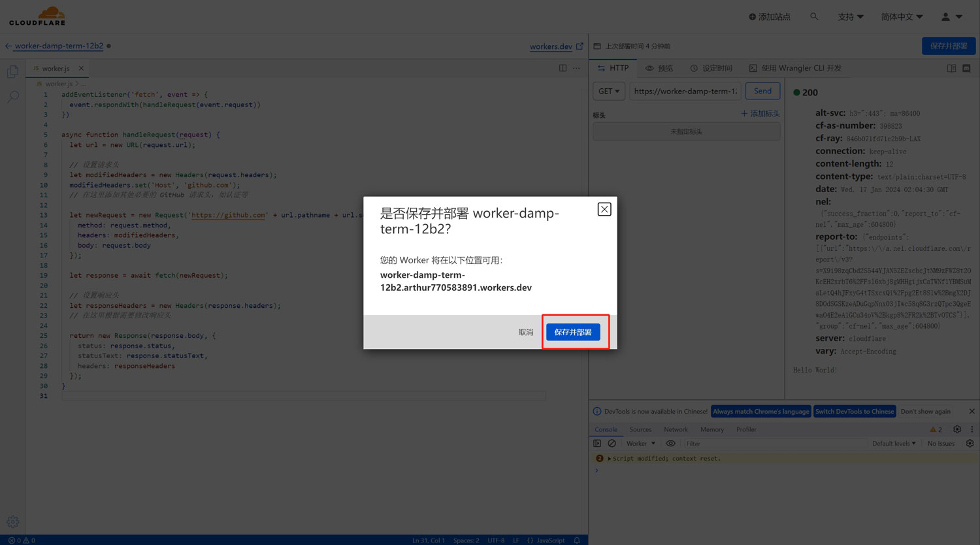Toggle the live expression eye icon
The width and height of the screenshot is (980, 545).
[670, 443]
